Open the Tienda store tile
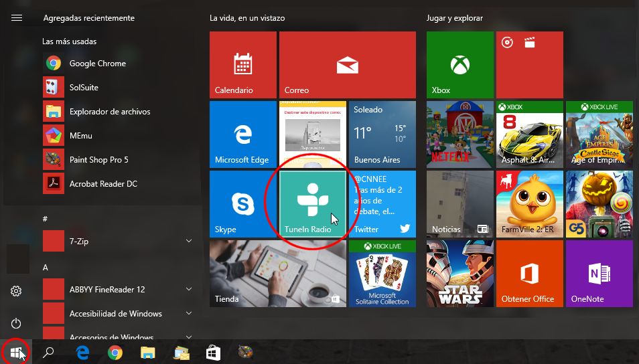The image size is (639, 364). click(278, 274)
